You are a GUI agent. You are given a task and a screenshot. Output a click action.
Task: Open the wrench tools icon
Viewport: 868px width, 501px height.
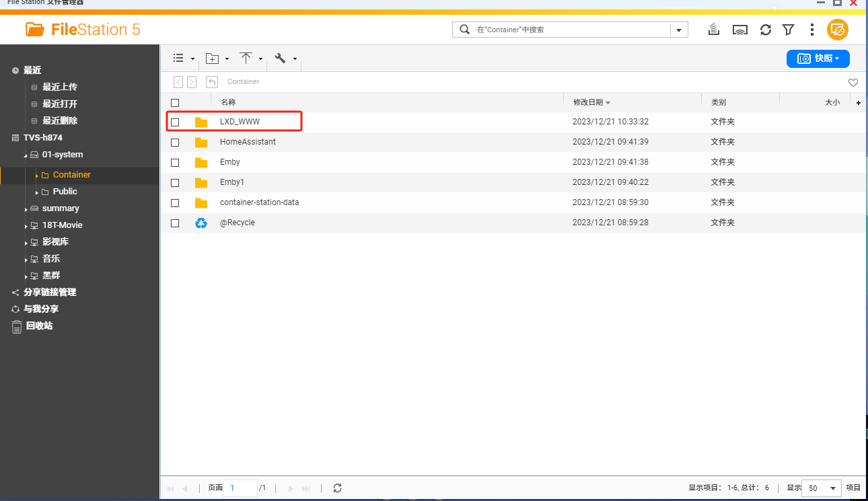tap(281, 59)
